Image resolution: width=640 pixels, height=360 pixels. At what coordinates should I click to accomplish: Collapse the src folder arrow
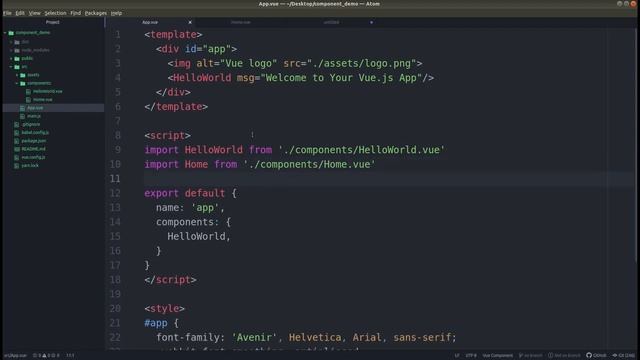tap(11, 67)
